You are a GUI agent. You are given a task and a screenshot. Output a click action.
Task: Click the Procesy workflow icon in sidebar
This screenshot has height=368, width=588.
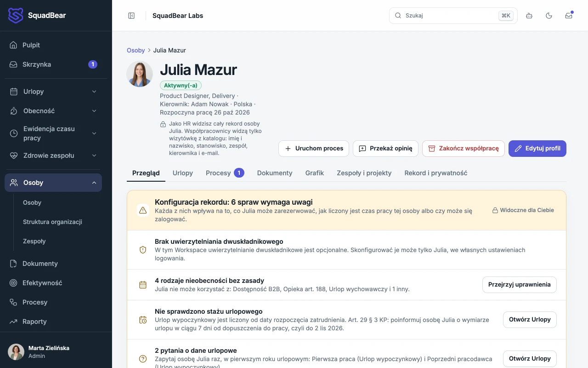[14, 302]
